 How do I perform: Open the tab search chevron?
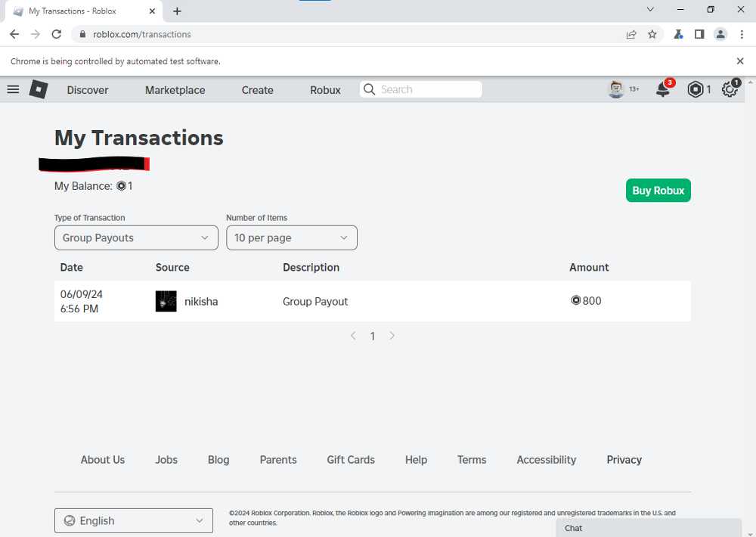click(x=650, y=10)
